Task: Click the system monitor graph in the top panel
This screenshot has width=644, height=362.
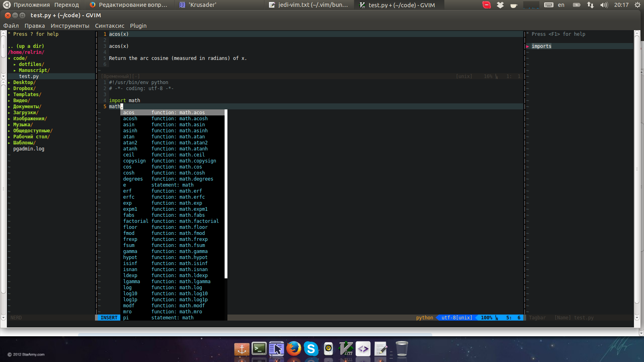Action: click(531, 5)
